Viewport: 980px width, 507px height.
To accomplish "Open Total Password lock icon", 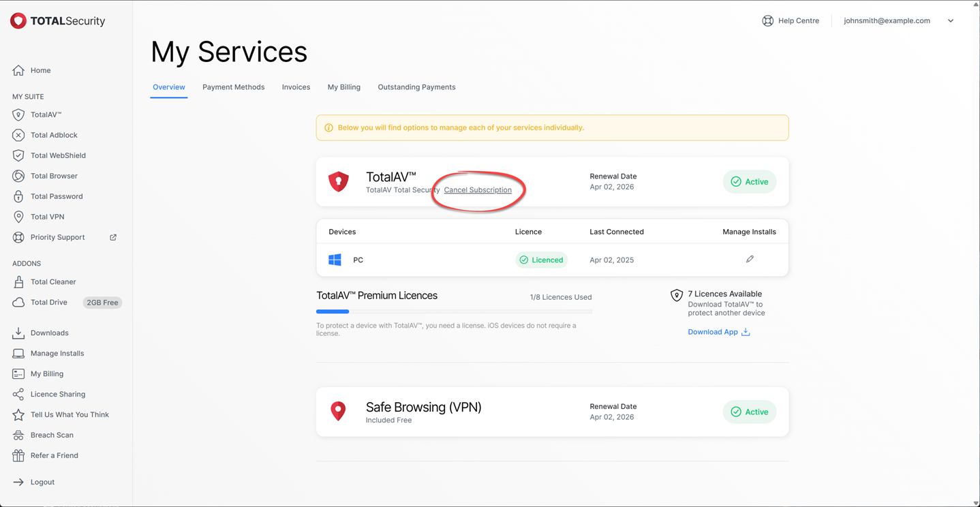I will click(18, 196).
